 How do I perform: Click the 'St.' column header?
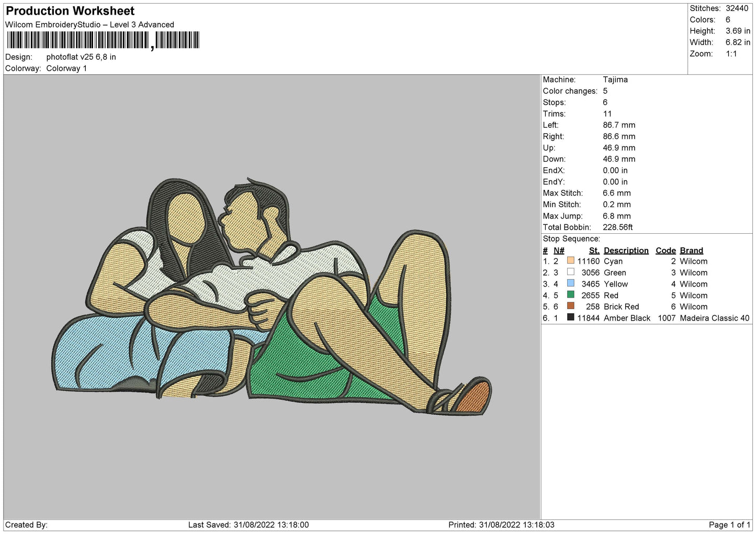coord(594,251)
